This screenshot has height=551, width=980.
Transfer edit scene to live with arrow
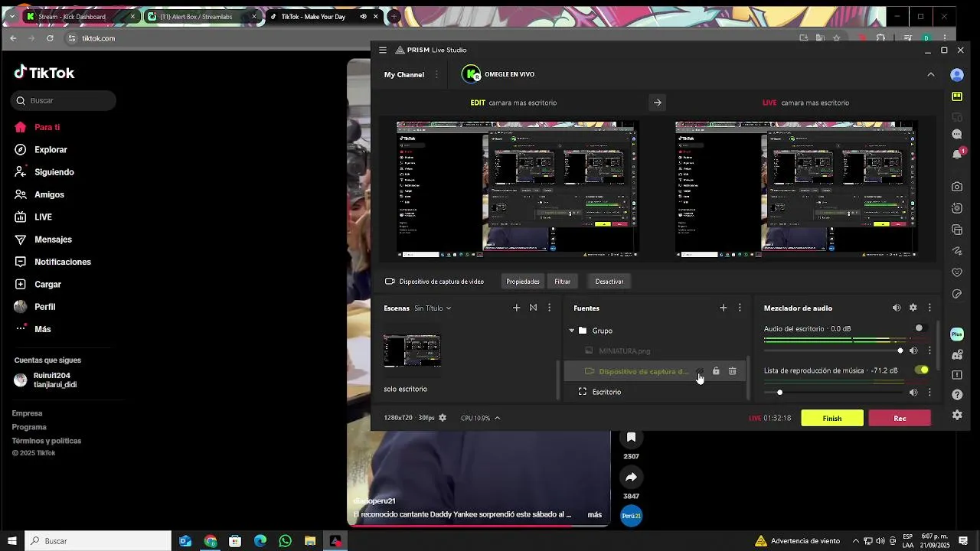658,103
